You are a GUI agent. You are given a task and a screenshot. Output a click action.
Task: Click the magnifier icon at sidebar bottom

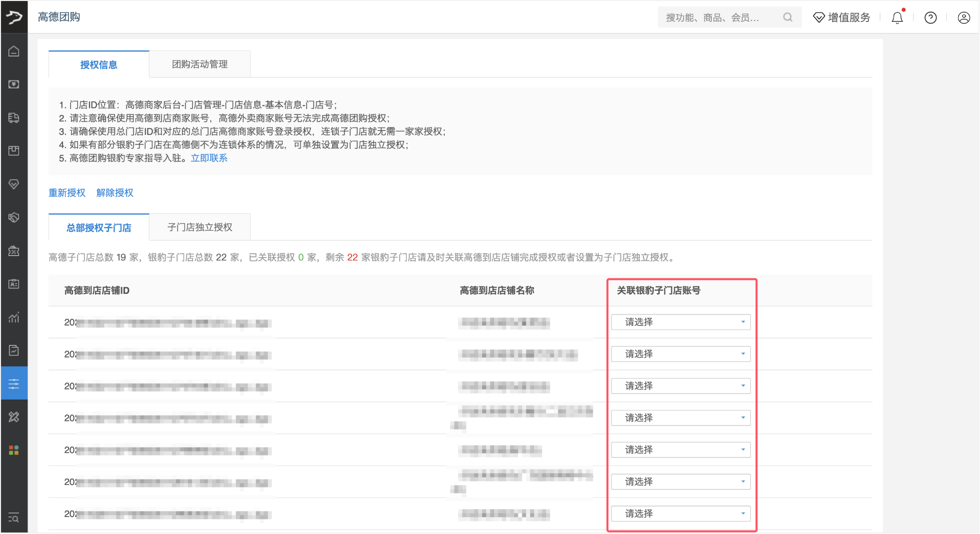tap(14, 518)
